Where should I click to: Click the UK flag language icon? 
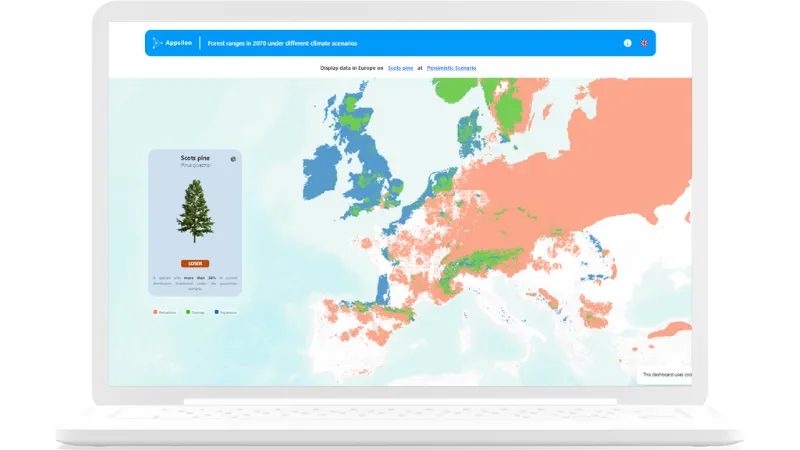pos(645,43)
